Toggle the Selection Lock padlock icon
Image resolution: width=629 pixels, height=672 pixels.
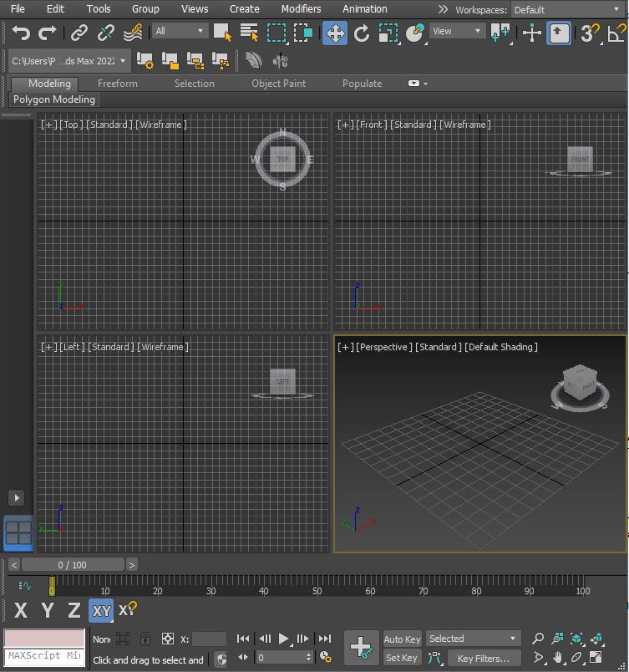[145, 639]
